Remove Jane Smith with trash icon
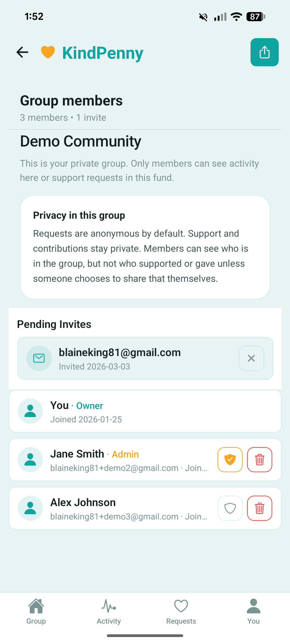The height and width of the screenshot is (644, 290). click(259, 460)
